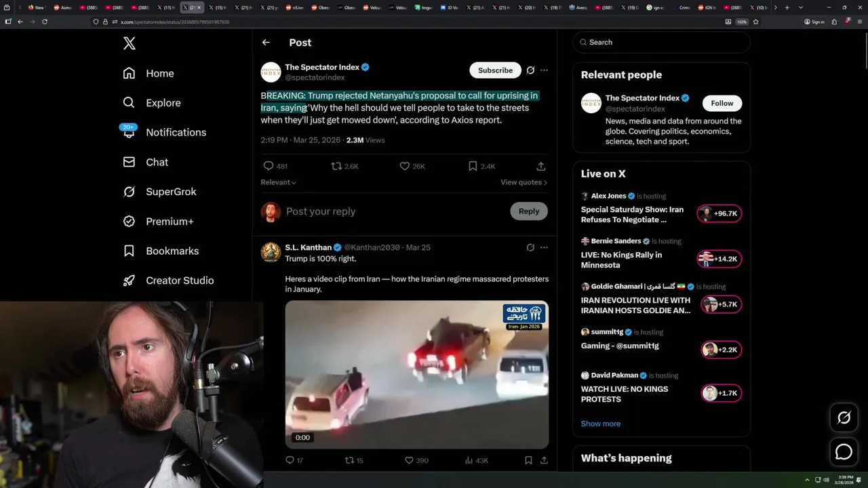Open more options on Kanthan reply
Image resolution: width=868 pixels, height=488 pixels.
544,247
